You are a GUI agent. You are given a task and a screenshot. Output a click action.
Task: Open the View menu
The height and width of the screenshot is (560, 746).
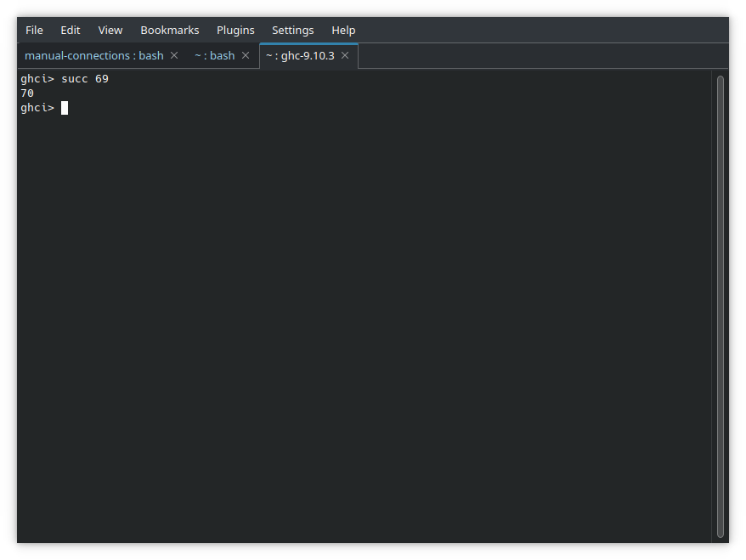110,30
